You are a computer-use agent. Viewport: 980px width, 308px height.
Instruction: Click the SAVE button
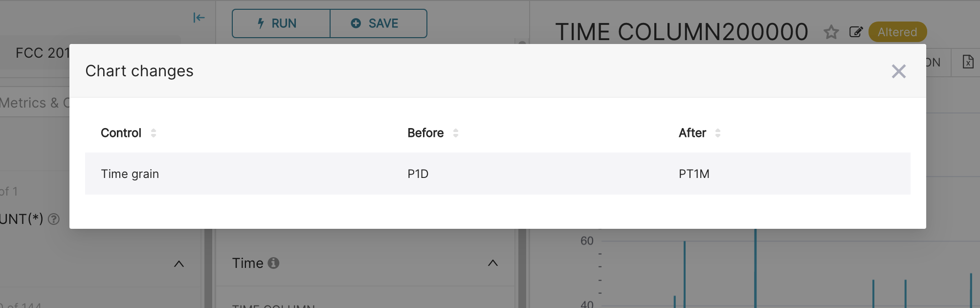[378, 23]
